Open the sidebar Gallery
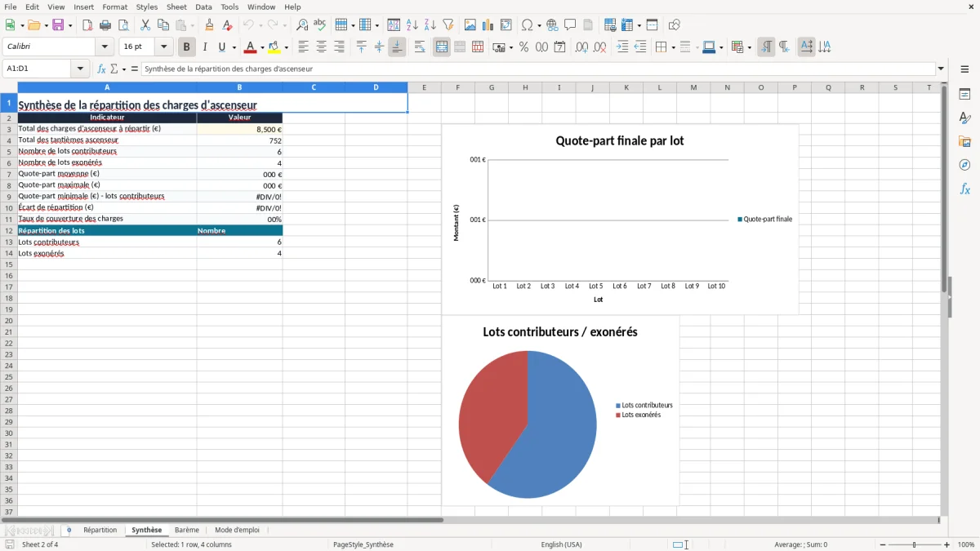Screen dimensions: 980x551 tap(964, 141)
